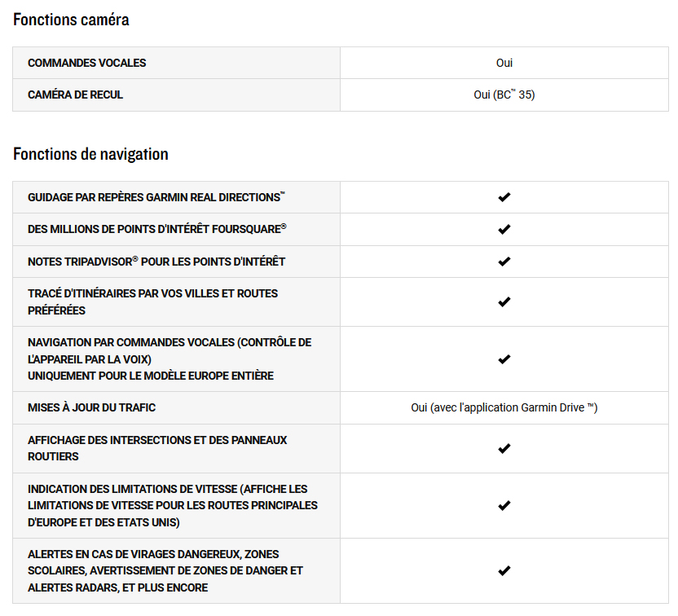
Task: Click the limitations de vitesse checkmark
Action: tap(504, 505)
